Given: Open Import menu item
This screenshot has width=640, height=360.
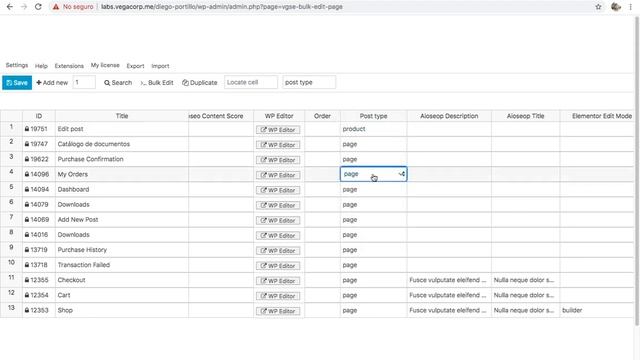Looking at the screenshot, I should 160,66.
